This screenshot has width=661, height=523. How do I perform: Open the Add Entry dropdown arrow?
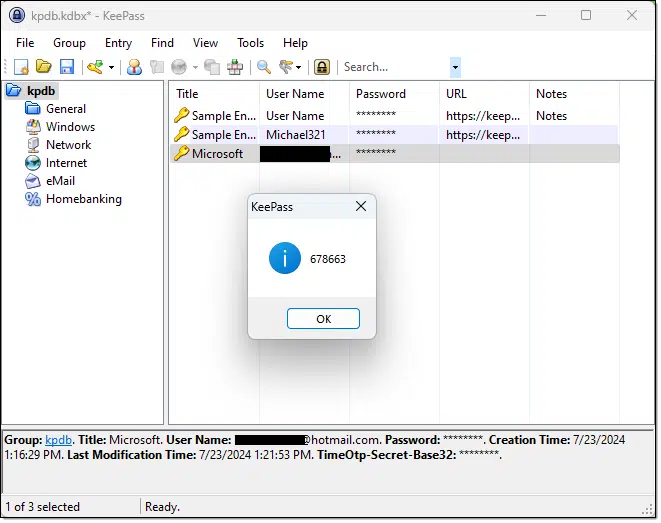coord(111,67)
